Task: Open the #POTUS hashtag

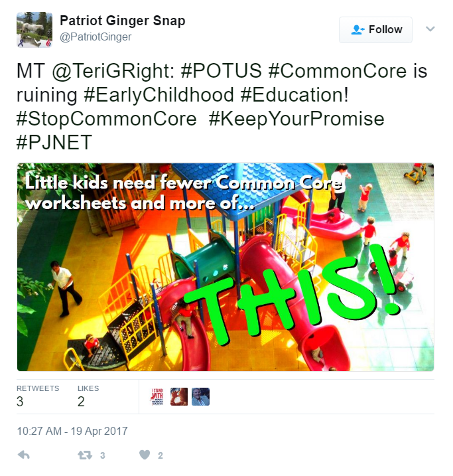Action: tap(221, 71)
